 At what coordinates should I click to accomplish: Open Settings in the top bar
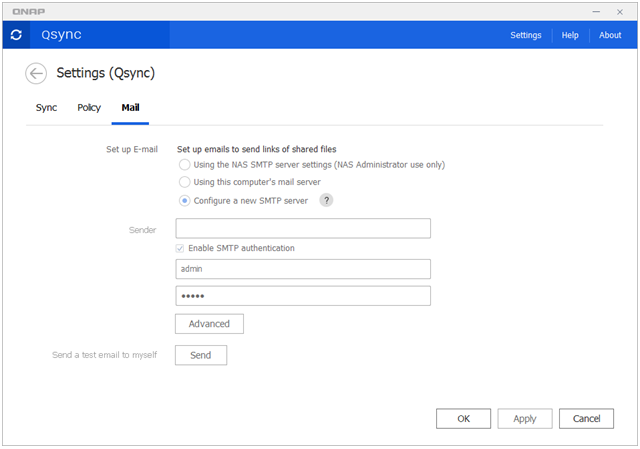click(x=526, y=35)
